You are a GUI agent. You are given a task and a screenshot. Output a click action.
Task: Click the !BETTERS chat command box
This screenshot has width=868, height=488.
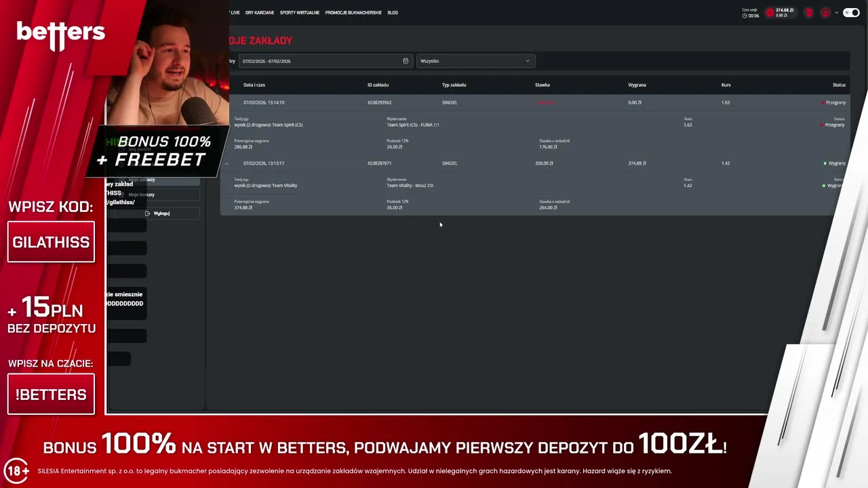(x=51, y=394)
